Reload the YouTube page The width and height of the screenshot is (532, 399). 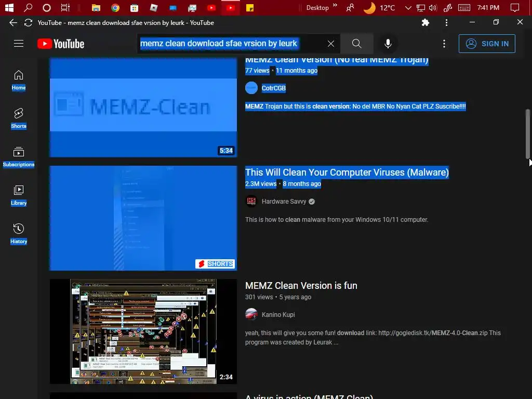[28, 23]
